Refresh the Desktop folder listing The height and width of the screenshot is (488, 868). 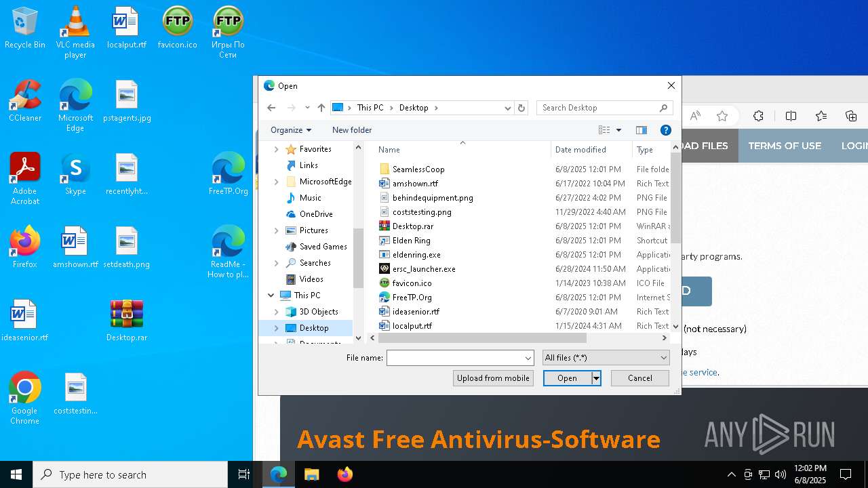pyautogui.click(x=521, y=108)
